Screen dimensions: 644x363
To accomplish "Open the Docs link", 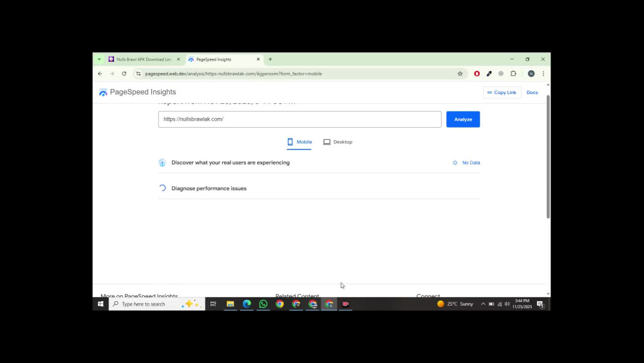I will pos(532,92).
